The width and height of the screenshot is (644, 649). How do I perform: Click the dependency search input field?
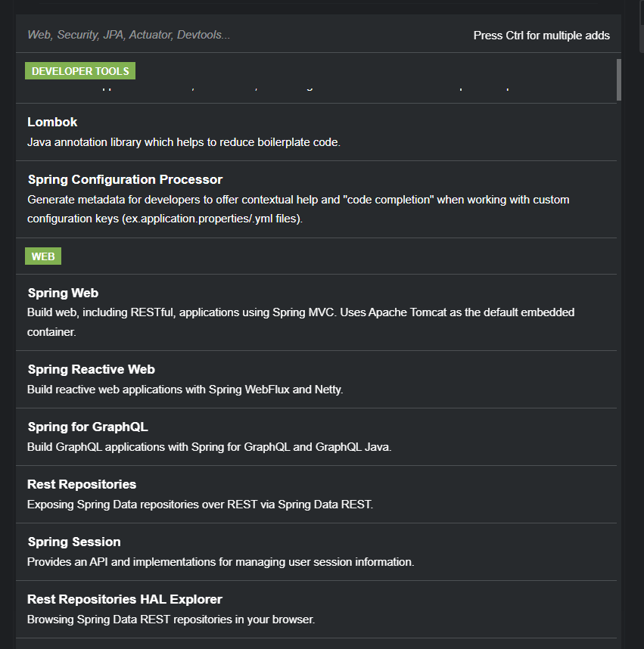coord(244,35)
